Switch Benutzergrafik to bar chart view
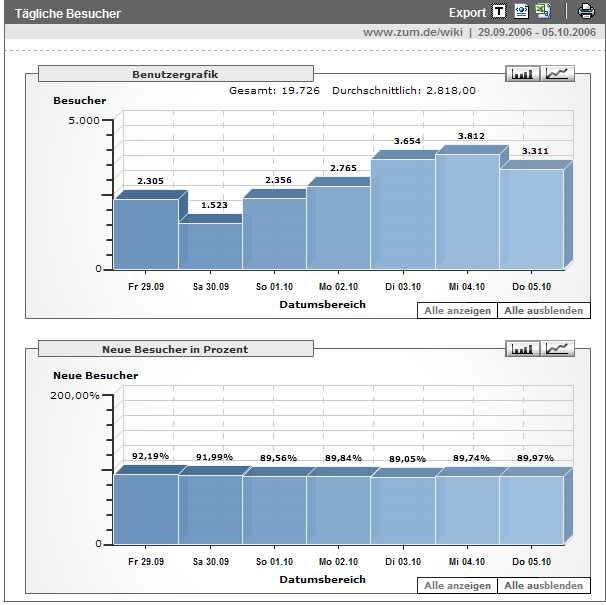This screenshot has width=606, height=605. (523, 74)
